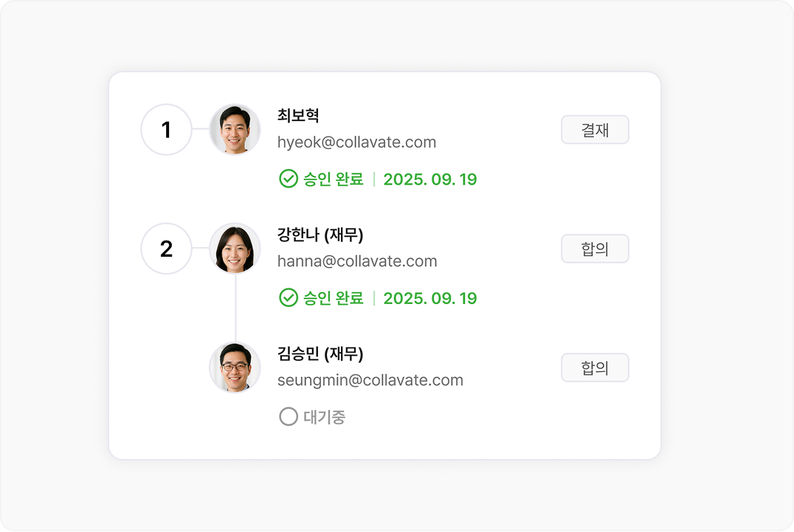Click the hanna@collavate.com email
794x532 pixels.
[357, 261]
